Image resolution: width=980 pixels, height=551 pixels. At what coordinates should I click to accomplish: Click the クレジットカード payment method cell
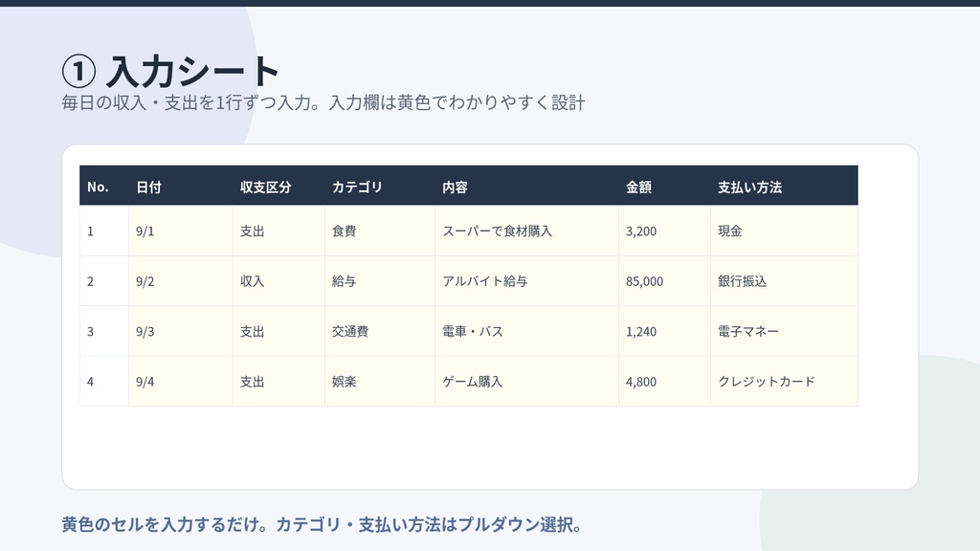tap(784, 381)
